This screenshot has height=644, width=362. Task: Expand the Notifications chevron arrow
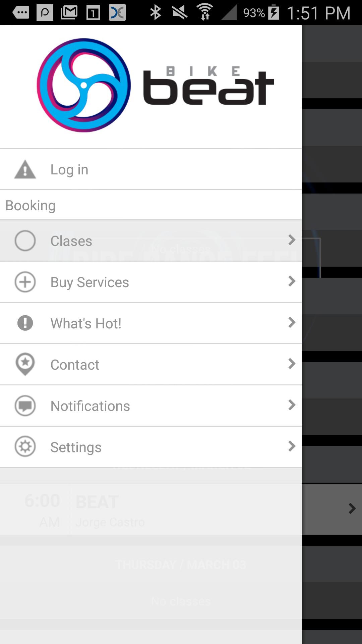(x=292, y=405)
